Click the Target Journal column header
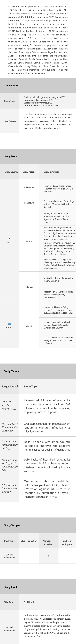Screen dimensions: 76x644 [10, 387]
